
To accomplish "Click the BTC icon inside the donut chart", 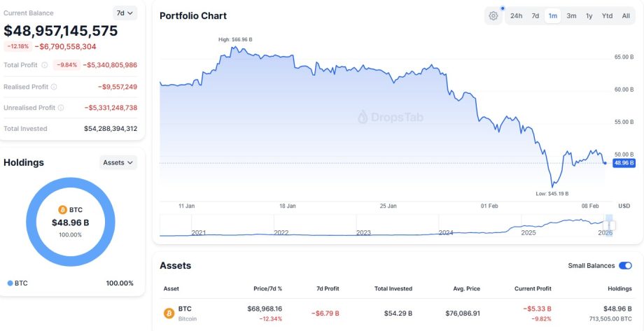I will 62,210.
